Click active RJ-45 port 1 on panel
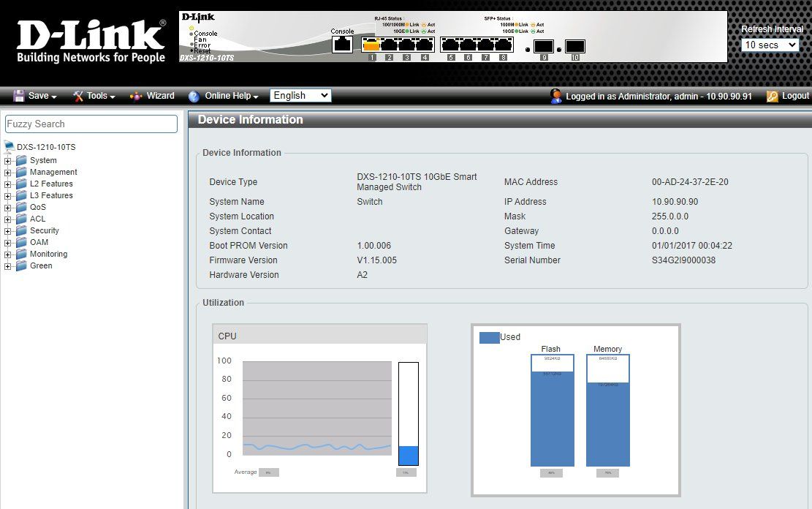Viewport: 812px width, 509px height. tap(371, 45)
